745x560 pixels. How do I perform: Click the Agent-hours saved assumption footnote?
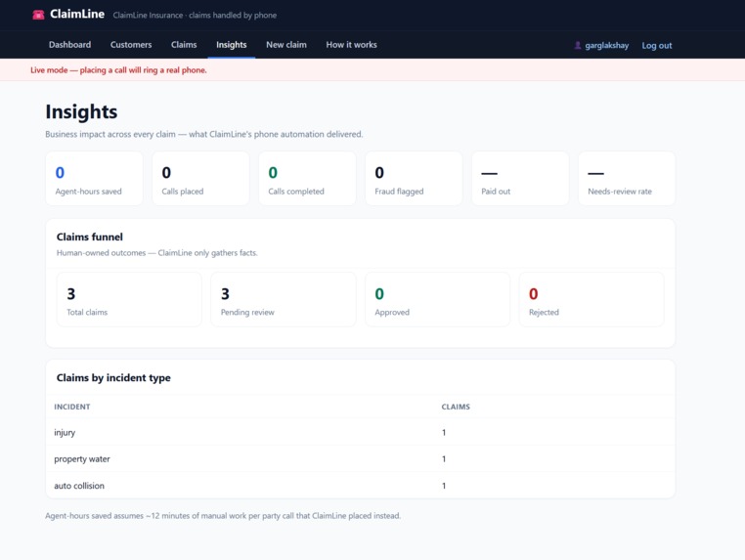(x=223, y=516)
